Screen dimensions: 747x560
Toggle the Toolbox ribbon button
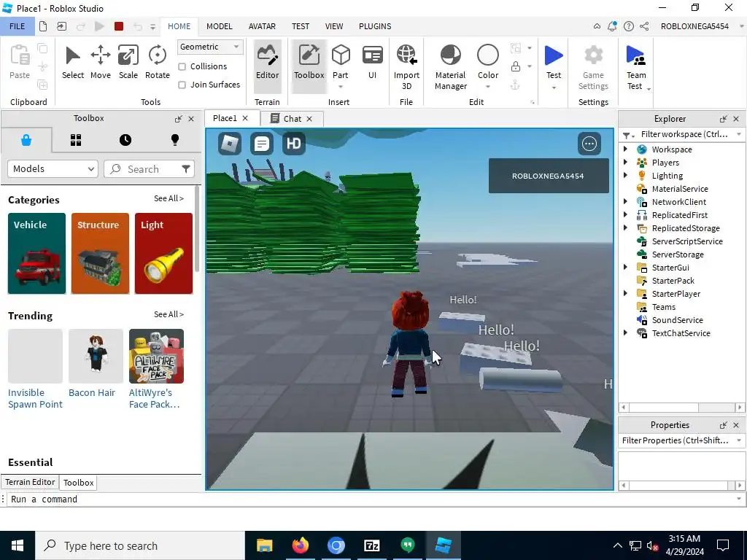tap(309, 66)
